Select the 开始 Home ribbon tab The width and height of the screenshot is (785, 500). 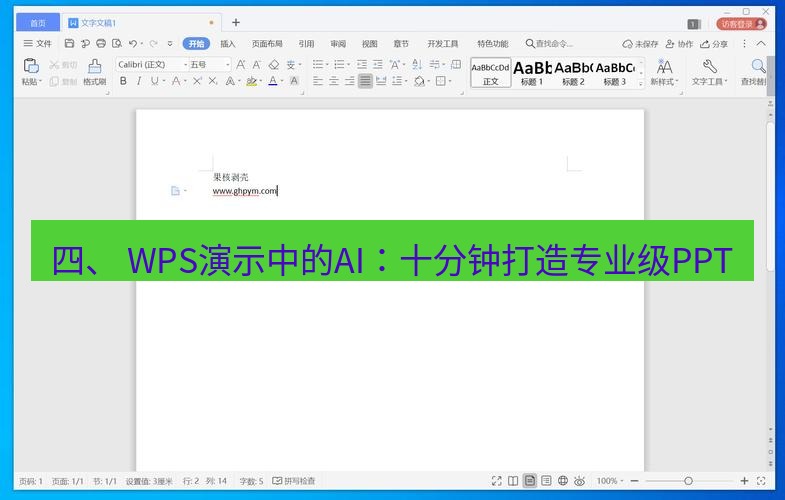[x=196, y=44]
